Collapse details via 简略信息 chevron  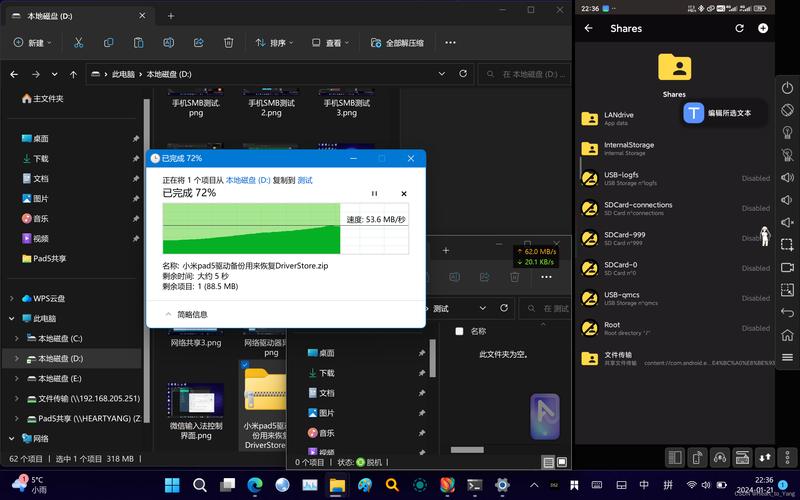click(168, 314)
